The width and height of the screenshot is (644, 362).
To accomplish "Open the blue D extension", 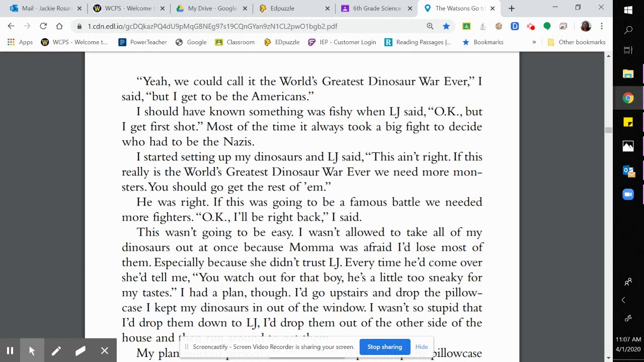I will [515, 26].
